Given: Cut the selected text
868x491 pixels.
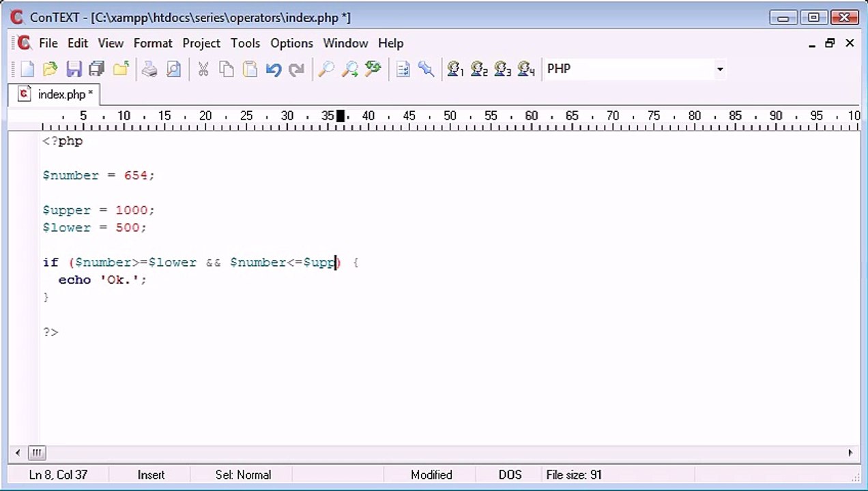Looking at the screenshot, I should [203, 69].
